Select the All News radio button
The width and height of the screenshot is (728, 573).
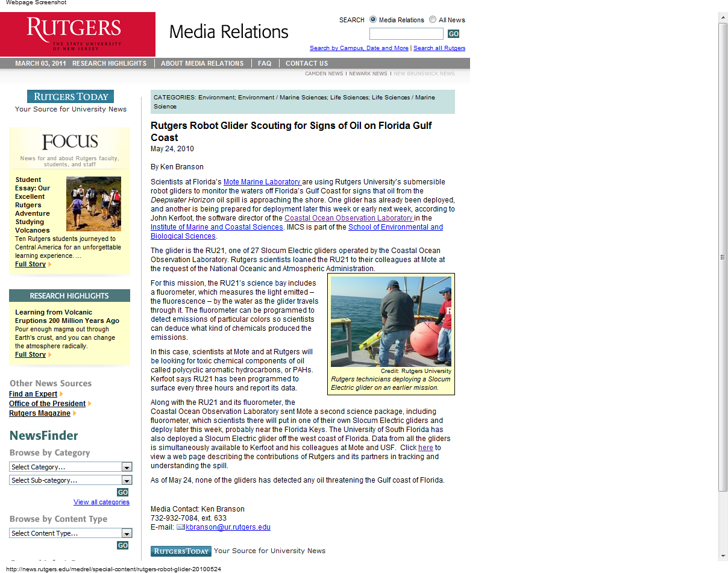[433, 20]
